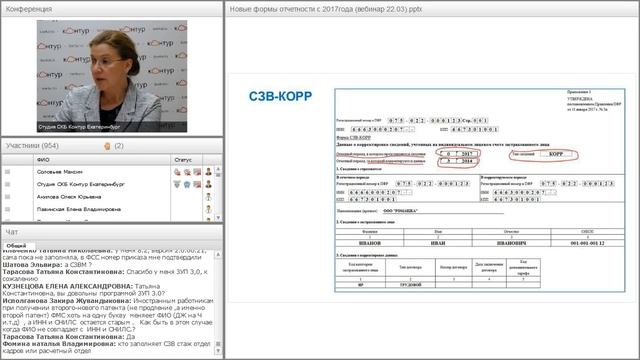Open the Общий chat tab
Image resolution: width=640 pixels, height=360 pixels.
16,246
